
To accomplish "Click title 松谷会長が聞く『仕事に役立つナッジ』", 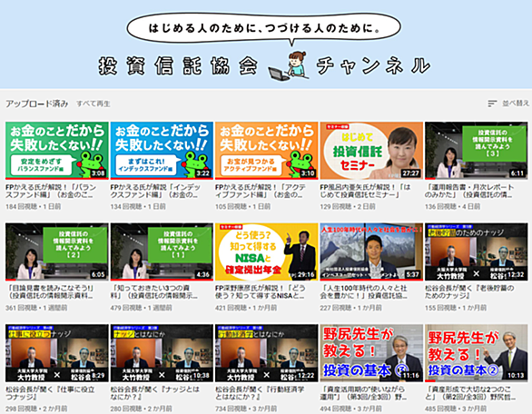I will click(50, 393).
